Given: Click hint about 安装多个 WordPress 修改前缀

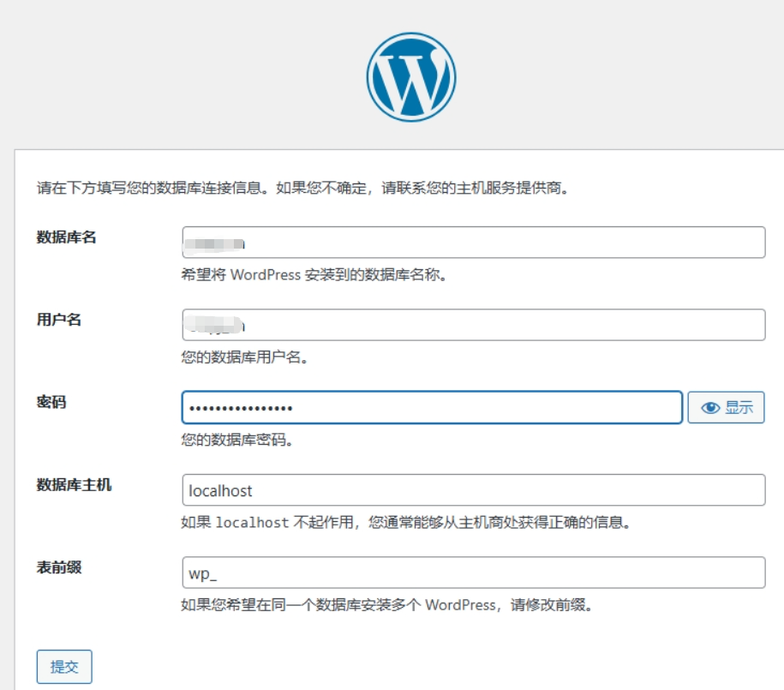Looking at the screenshot, I should [387, 605].
